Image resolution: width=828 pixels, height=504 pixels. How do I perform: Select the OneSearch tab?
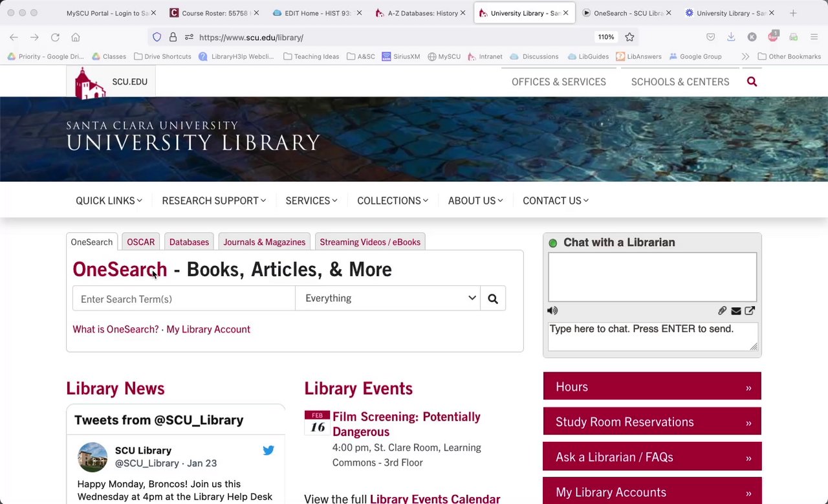(91, 242)
